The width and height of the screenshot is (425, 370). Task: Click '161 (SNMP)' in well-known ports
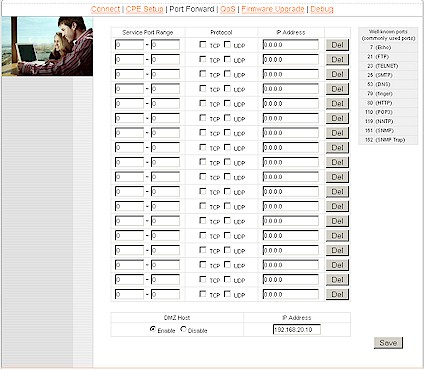pos(380,131)
